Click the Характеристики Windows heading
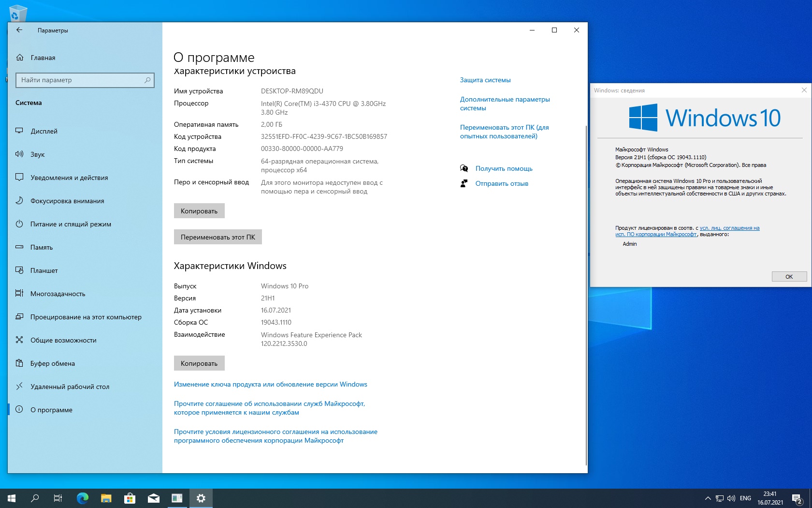 230,266
